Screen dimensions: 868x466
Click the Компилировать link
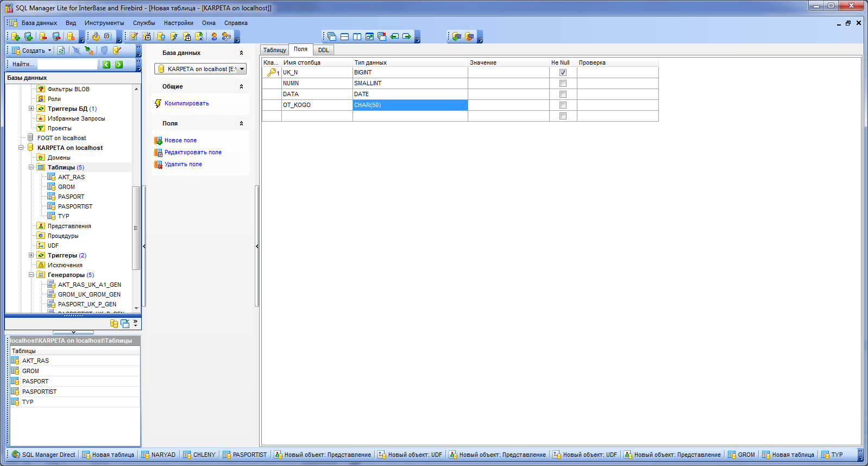pos(187,103)
